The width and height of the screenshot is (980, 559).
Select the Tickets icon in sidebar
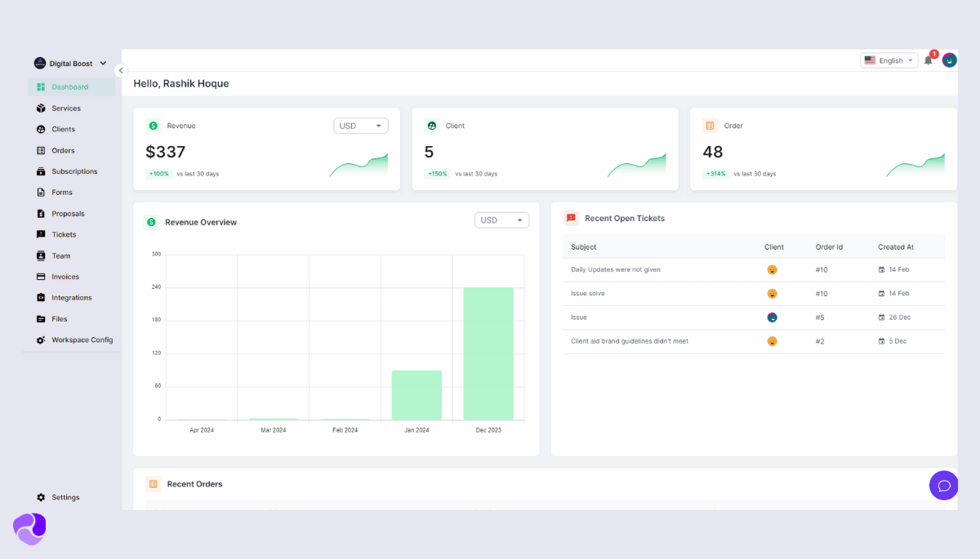39,234
